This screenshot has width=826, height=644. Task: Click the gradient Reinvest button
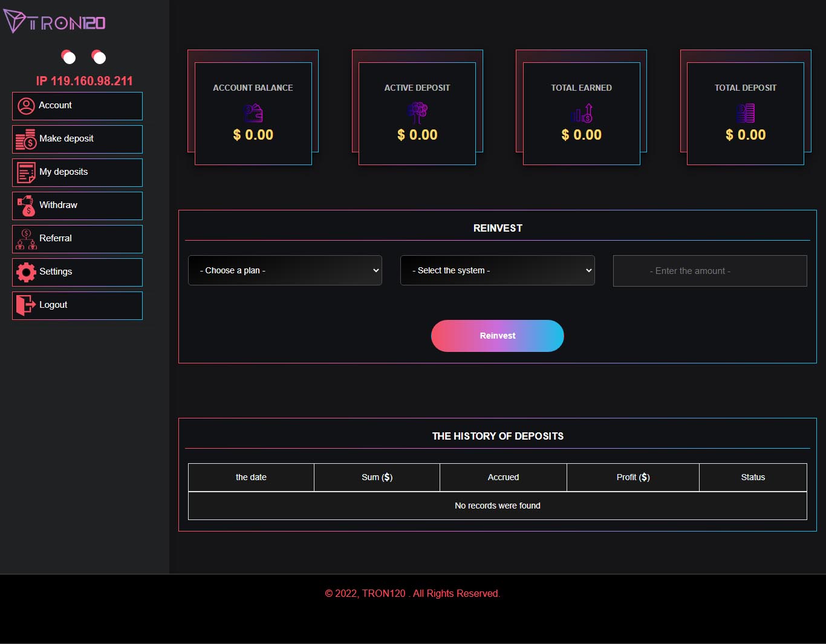pyautogui.click(x=498, y=336)
